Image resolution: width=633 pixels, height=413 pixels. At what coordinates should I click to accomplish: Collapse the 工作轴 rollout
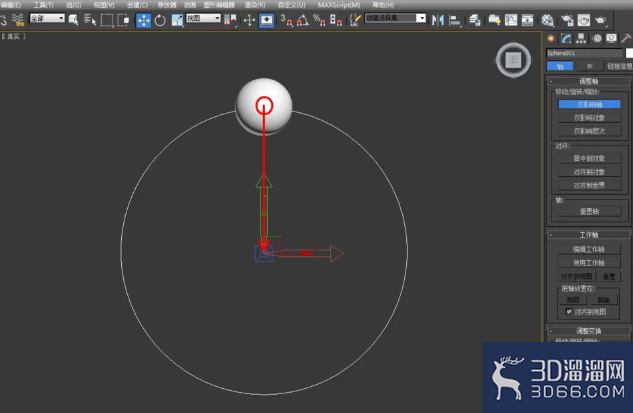click(588, 235)
